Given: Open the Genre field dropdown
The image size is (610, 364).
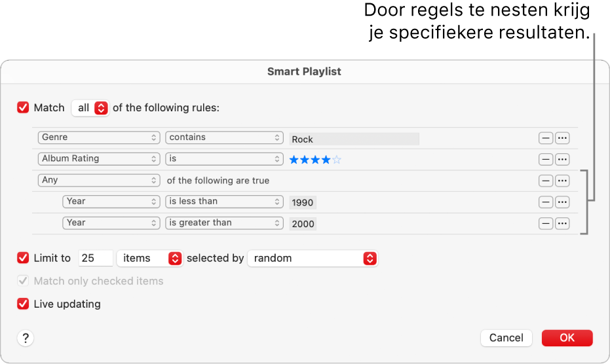Looking at the screenshot, I should 99,137.
